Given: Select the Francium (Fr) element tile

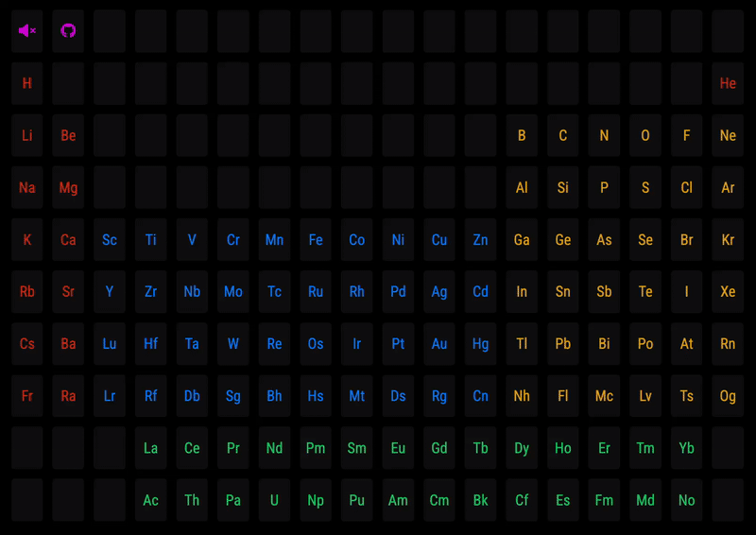Looking at the screenshot, I should tap(27, 396).
